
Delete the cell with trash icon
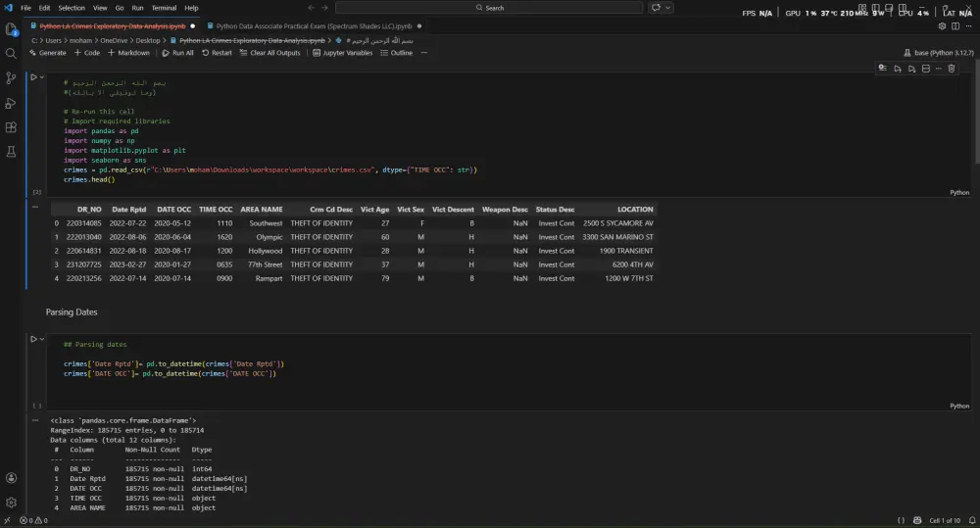point(952,69)
